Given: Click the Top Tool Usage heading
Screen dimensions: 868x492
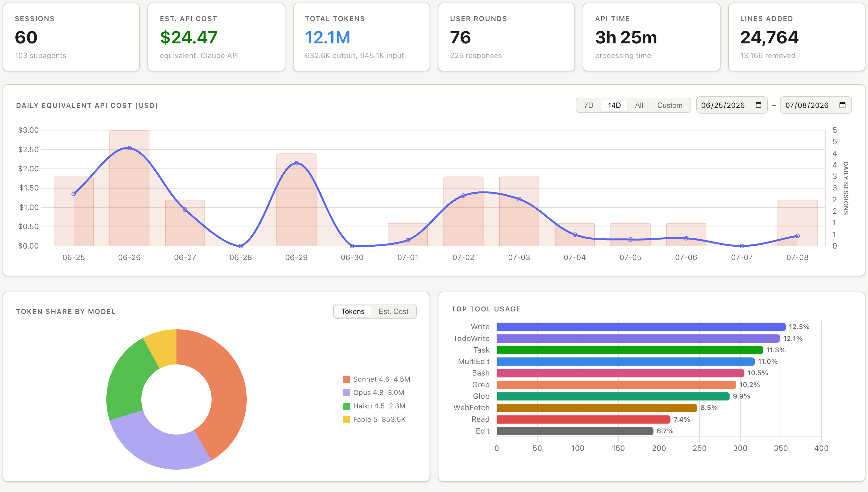Looking at the screenshot, I should (486, 309).
